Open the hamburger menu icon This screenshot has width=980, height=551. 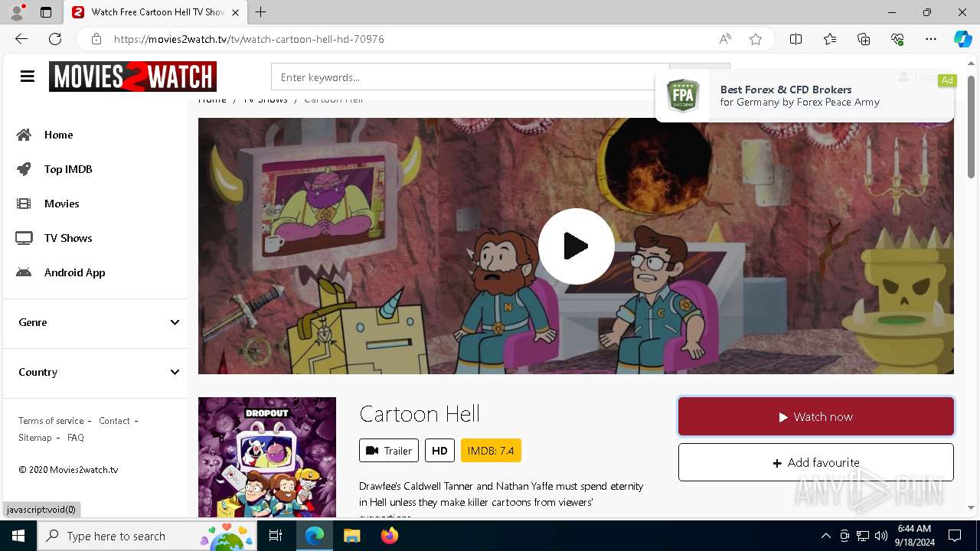tap(28, 77)
